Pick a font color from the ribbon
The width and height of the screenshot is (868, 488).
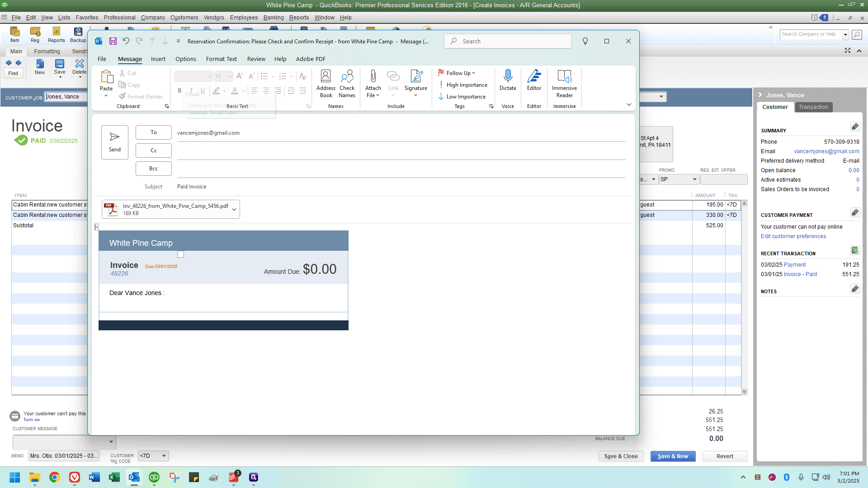click(x=235, y=91)
